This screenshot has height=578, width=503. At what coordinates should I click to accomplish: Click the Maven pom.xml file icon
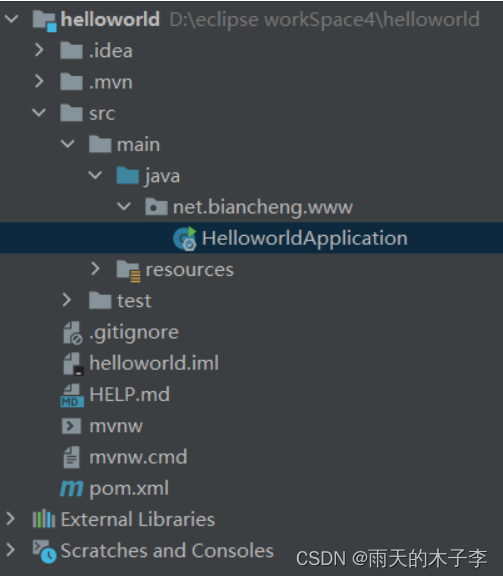(72, 488)
